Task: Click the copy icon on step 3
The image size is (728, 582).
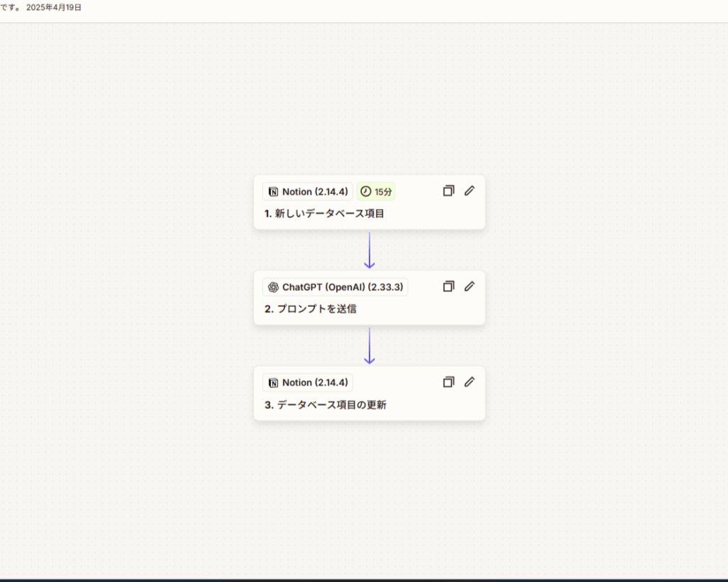Action: point(448,382)
